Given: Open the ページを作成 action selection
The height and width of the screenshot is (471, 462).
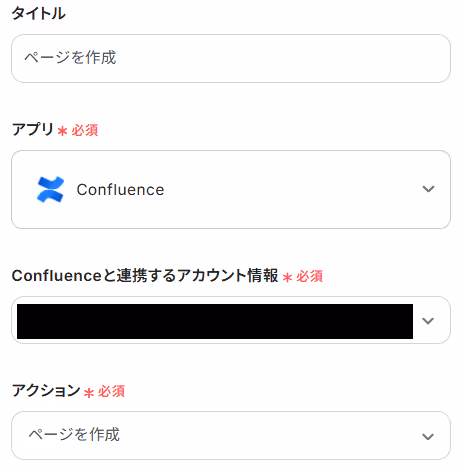Looking at the screenshot, I should tap(231, 435).
